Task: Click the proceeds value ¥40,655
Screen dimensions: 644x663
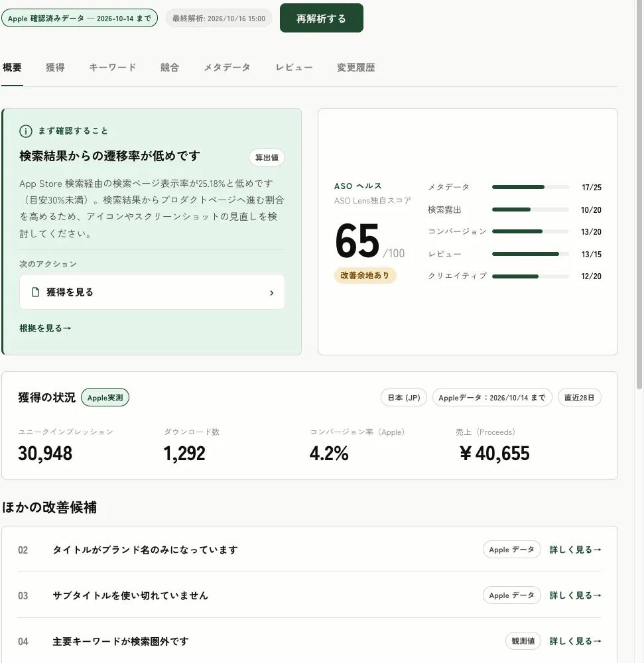Action: pyautogui.click(x=494, y=453)
